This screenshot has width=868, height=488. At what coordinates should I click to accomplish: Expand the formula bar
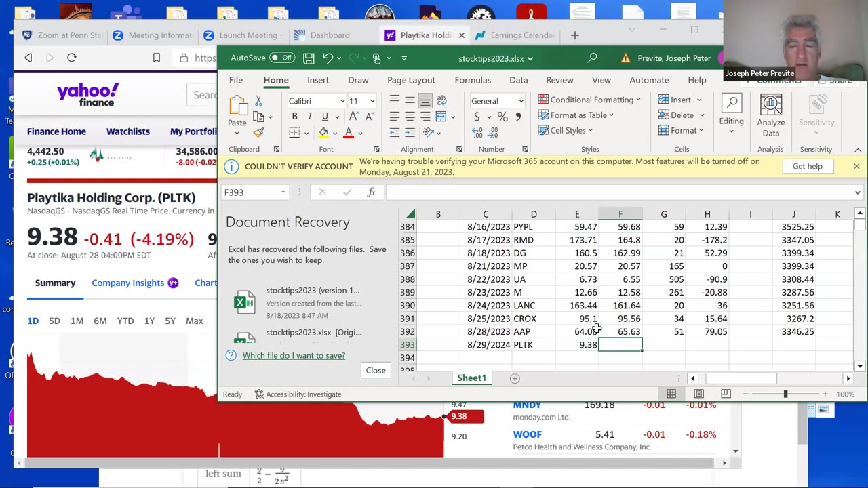[x=857, y=192]
